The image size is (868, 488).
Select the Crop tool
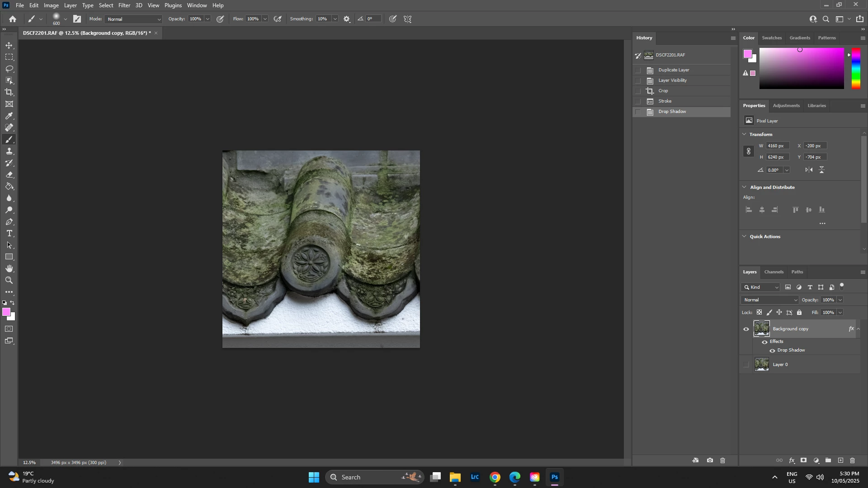point(9,92)
